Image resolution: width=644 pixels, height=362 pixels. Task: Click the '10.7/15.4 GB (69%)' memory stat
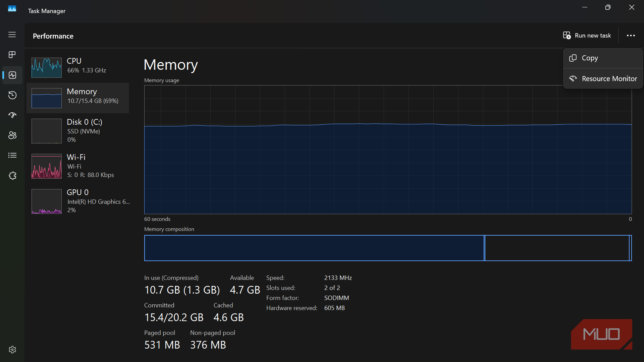pos(93,101)
